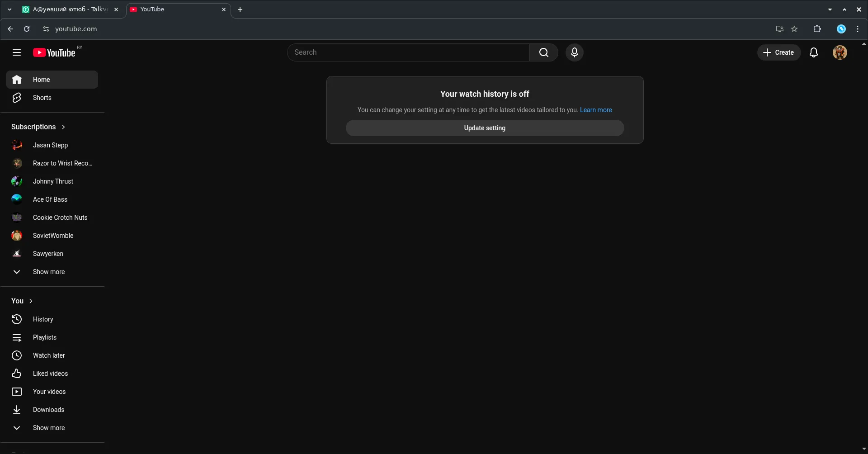Open the browser profile icon

(841, 29)
